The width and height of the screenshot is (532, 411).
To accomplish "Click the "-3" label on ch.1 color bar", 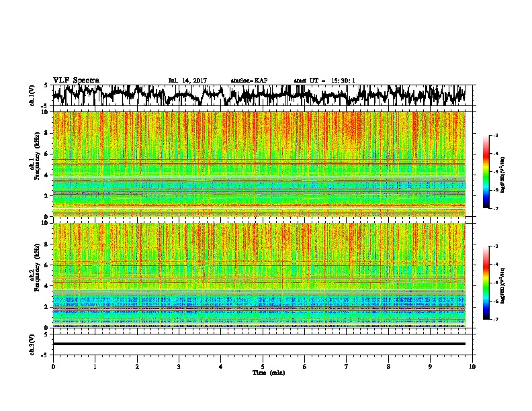I will [x=495, y=136].
